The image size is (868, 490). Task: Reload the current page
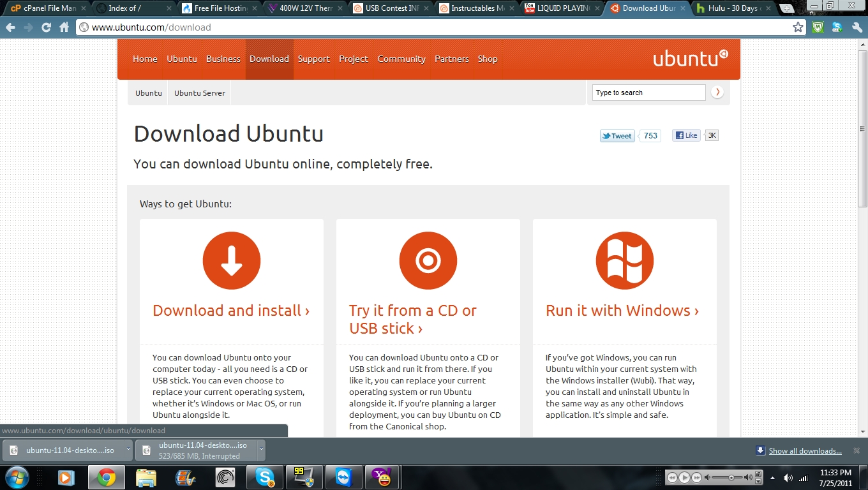pyautogui.click(x=46, y=27)
